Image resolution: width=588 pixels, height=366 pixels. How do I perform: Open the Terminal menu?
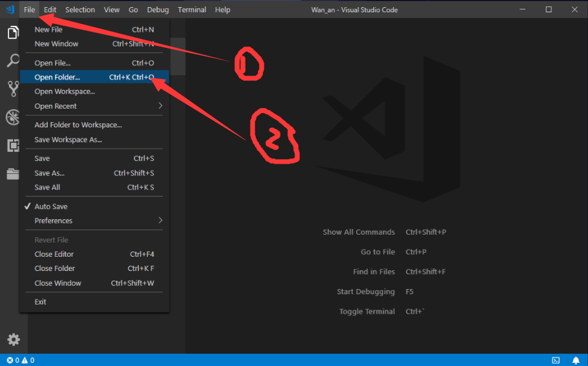click(x=192, y=10)
